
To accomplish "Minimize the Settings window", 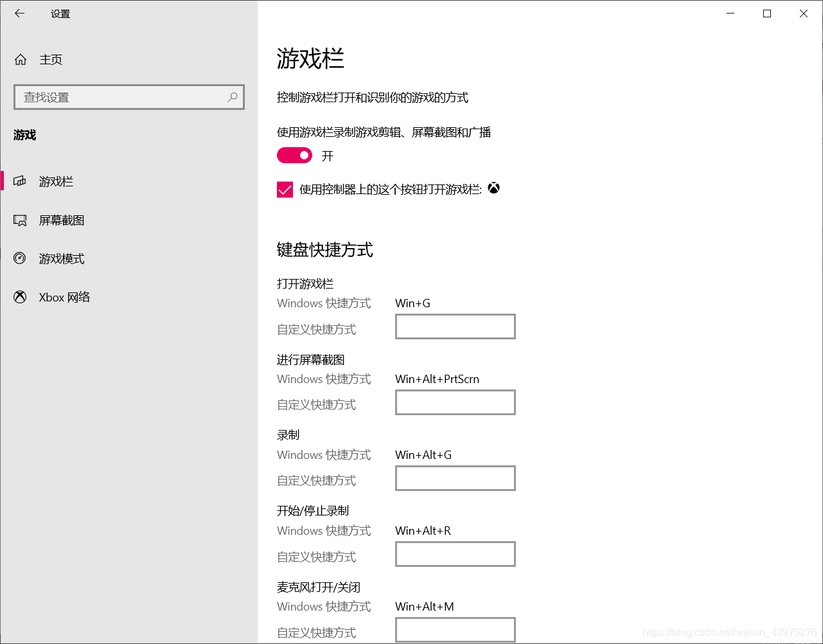I will tap(730, 13).
